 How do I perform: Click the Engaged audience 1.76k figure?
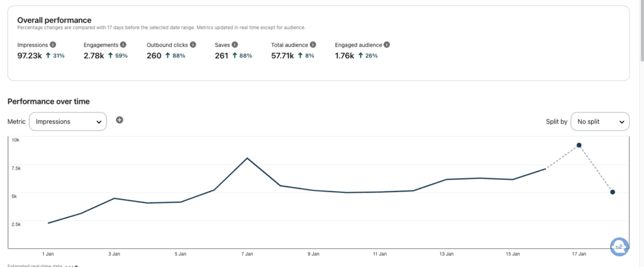pyautogui.click(x=345, y=56)
